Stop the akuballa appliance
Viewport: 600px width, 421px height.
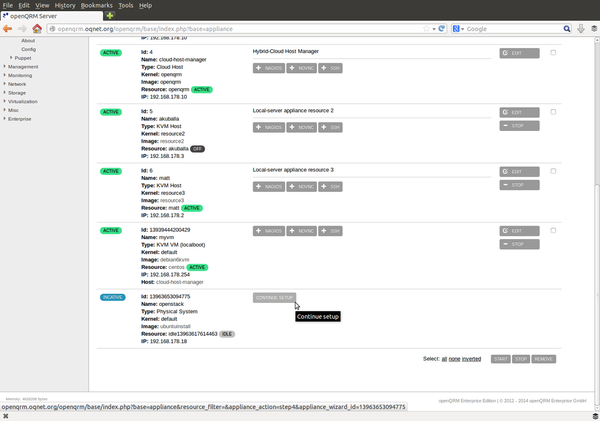pos(519,126)
